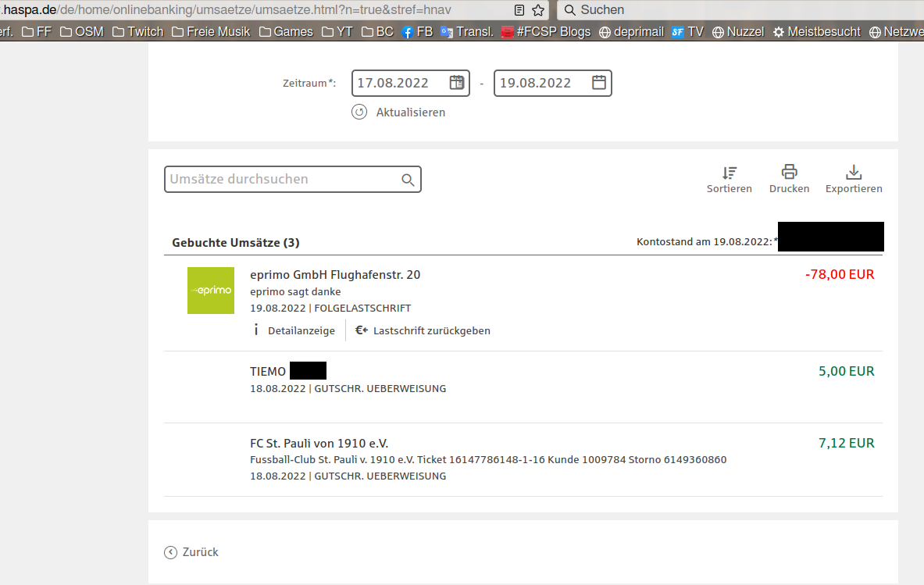Bookmark this page with the star icon
Image resolution: width=924 pixels, height=585 pixels.
tap(538, 10)
